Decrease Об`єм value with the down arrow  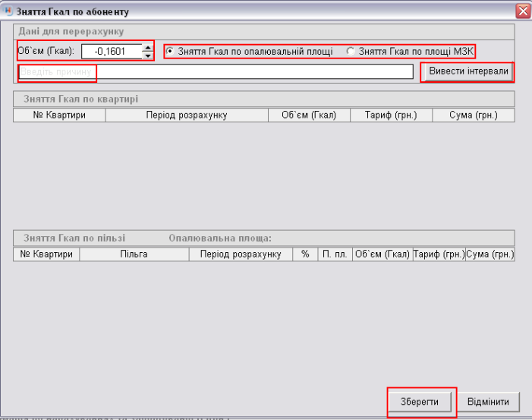[x=147, y=55]
